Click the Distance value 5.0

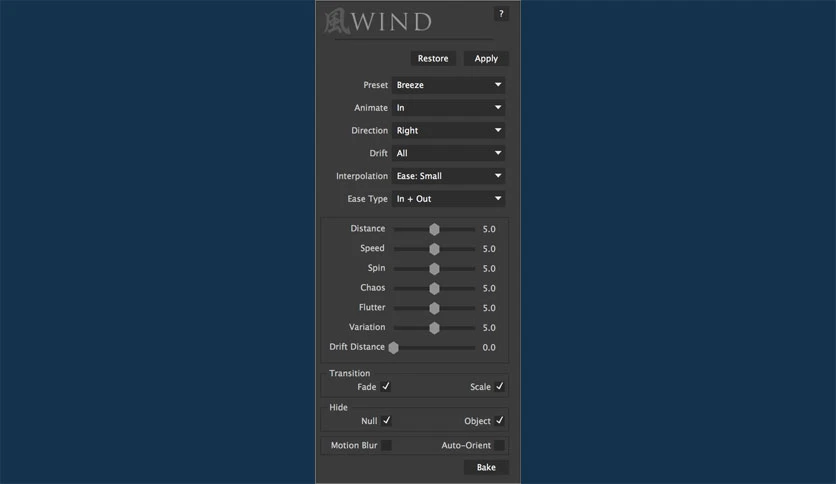pos(489,229)
